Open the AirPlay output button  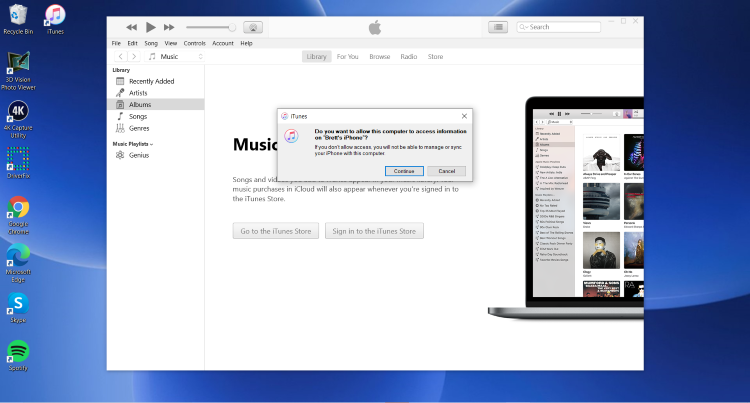coord(253,27)
